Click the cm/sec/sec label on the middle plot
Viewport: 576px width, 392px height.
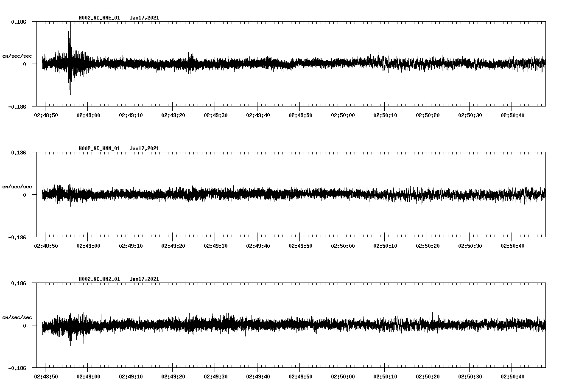click(x=18, y=186)
